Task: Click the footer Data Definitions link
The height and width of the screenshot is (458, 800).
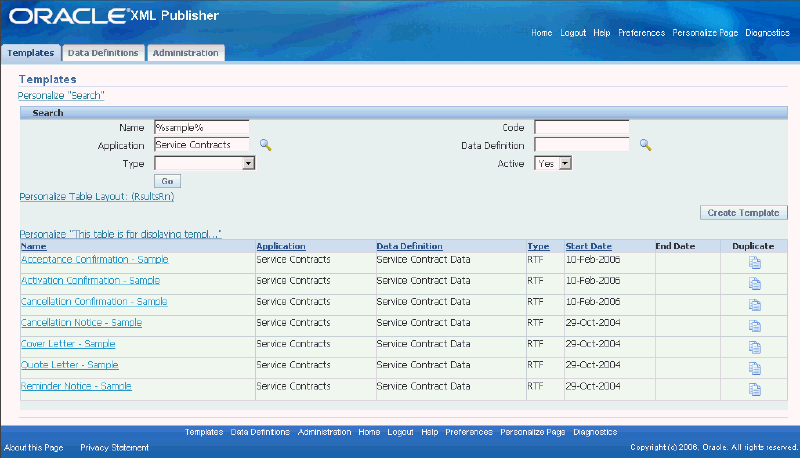Action: click(x=260, y=432)
